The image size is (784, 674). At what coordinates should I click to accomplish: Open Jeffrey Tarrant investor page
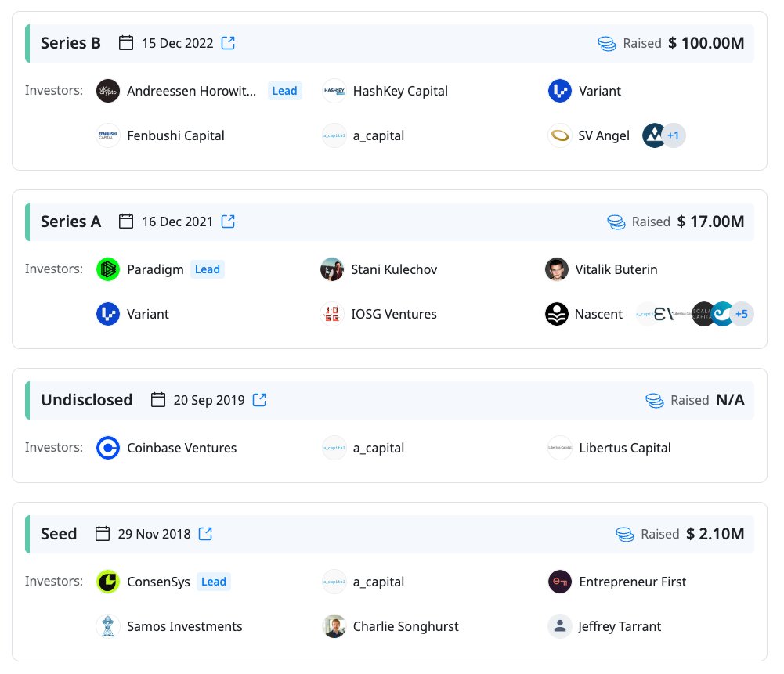pyautogui.click(x=620, y=626)
